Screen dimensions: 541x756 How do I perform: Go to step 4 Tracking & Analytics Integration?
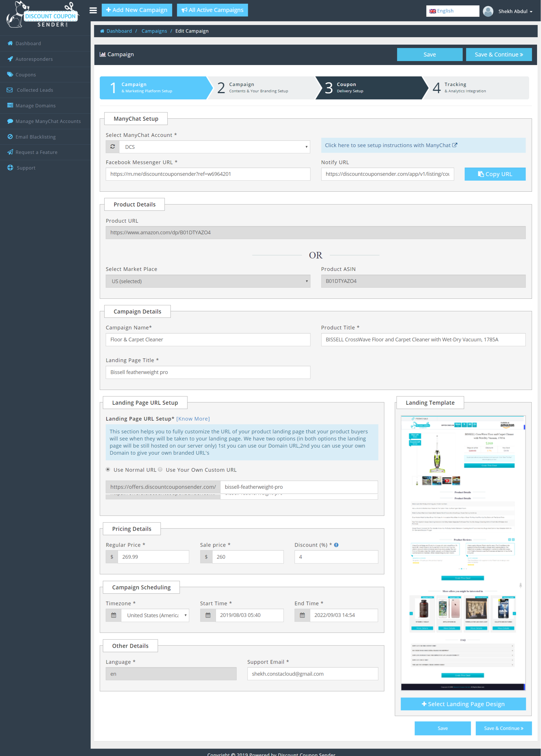[x=476, y=87]
